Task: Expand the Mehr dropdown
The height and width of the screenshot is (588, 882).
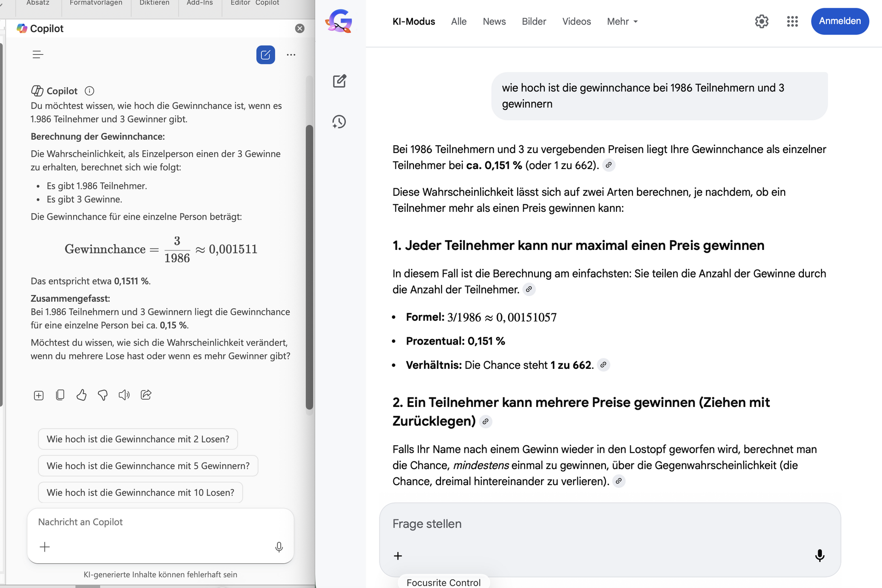Action: click(622, 22)
